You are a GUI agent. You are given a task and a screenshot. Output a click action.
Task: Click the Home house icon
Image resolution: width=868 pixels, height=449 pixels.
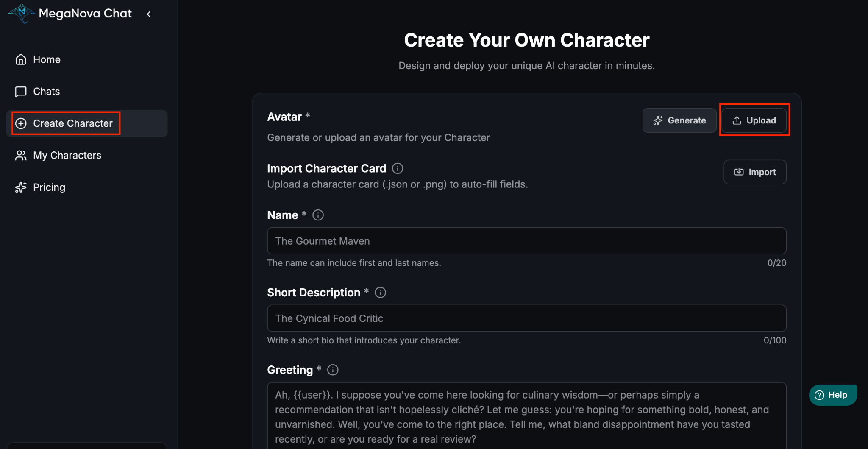[x=21, y=59]
